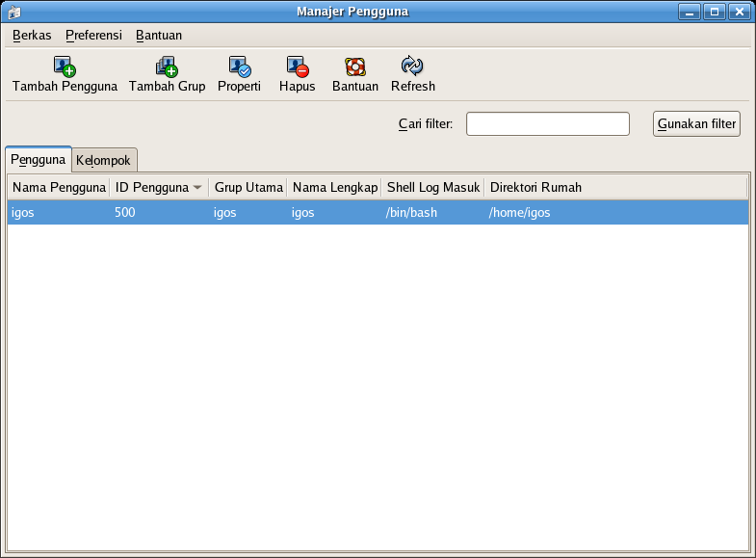
Task: Sort by Nama Lengkap column header
Action: click(334, 187)
